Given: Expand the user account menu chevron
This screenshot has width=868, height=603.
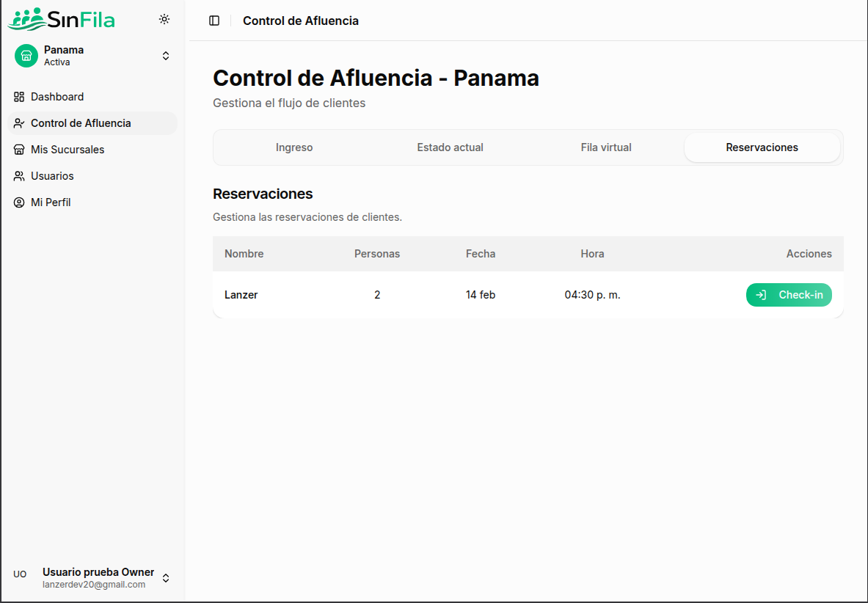Looking at the screenshot, I should point(166,578).
